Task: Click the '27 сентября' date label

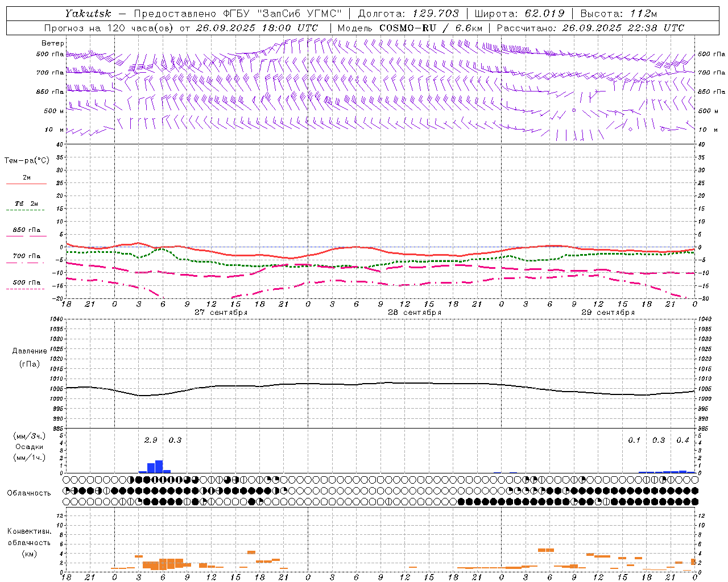Action: [x=221, y=313]
